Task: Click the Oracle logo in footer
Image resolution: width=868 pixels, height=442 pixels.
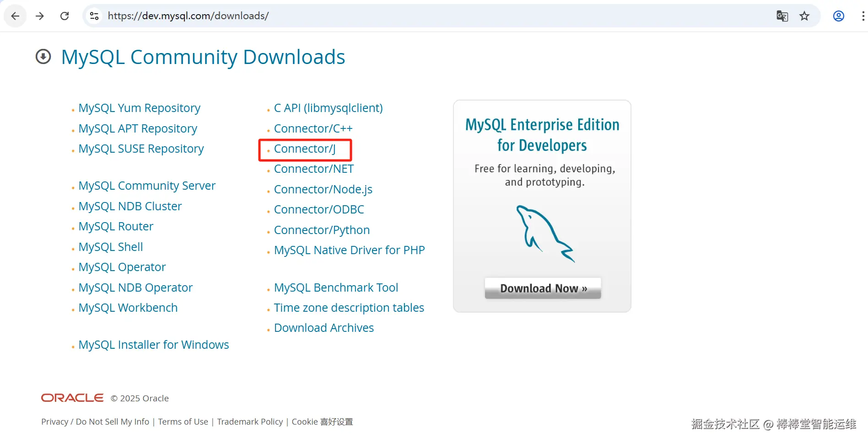Action: coord(72,398)
